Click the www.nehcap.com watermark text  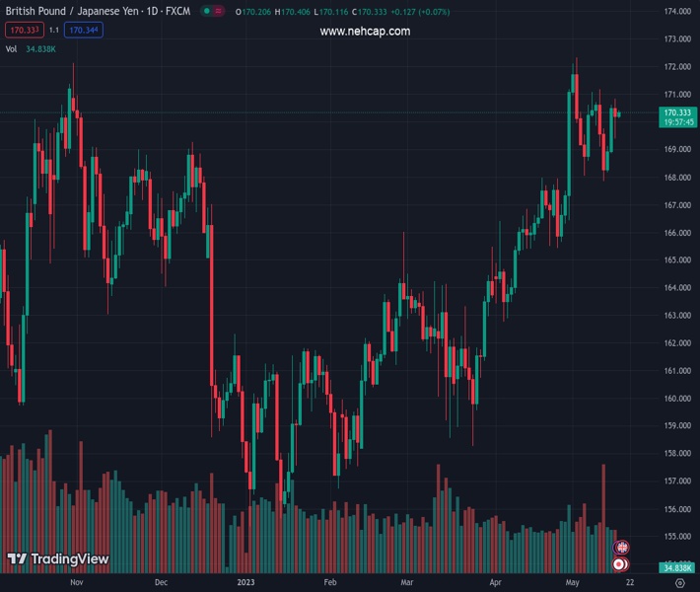click(365, 32)
